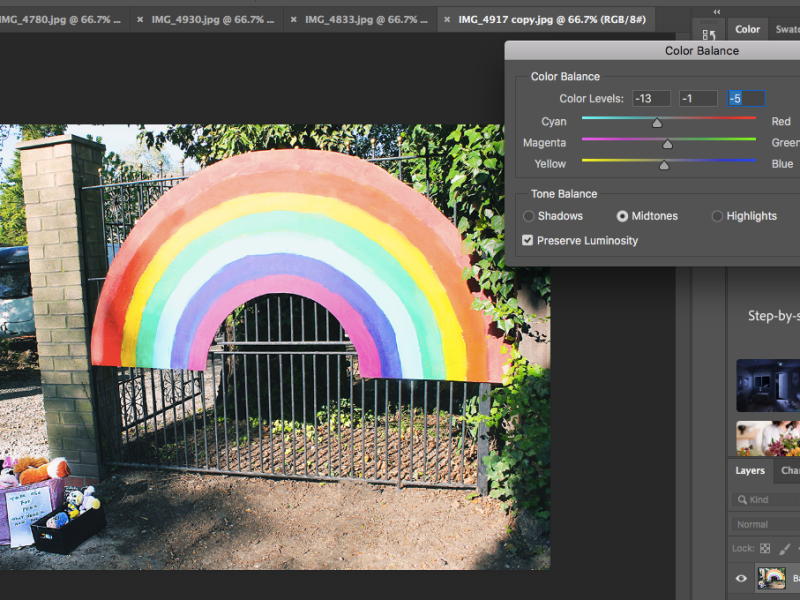Select the Highlights radio button
This screenshot has width=800, height=600.
click(x=717, y=215)
